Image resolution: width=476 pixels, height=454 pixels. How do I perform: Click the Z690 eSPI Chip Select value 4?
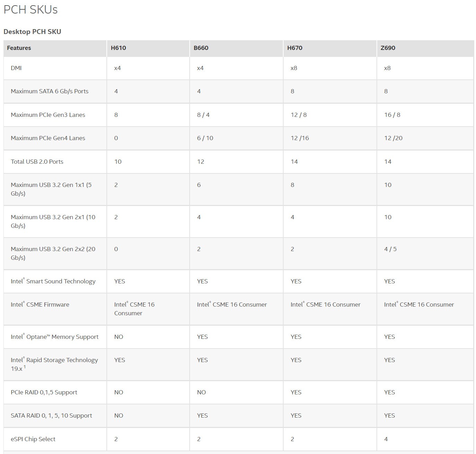[x=386, y=439]
